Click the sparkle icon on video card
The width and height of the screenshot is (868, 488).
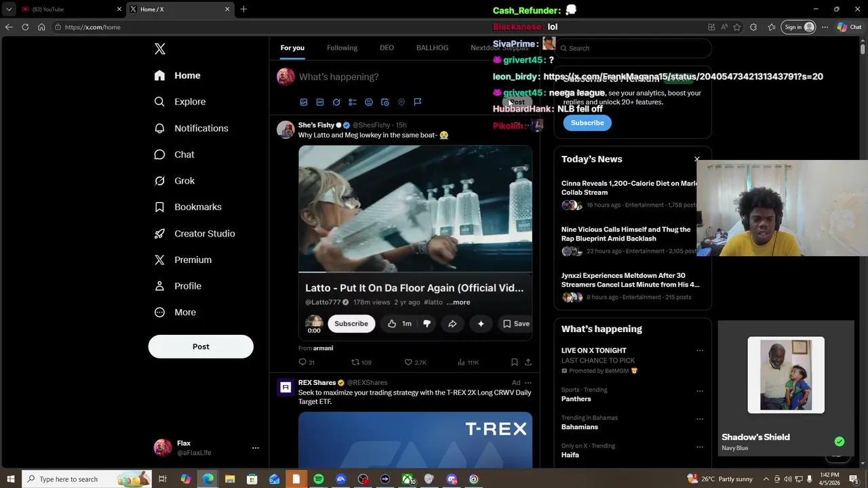tap(481, 324)
